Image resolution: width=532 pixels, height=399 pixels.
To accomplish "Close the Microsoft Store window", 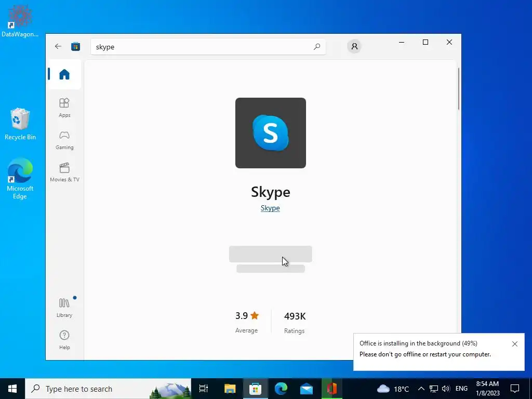I will [449, 42].
